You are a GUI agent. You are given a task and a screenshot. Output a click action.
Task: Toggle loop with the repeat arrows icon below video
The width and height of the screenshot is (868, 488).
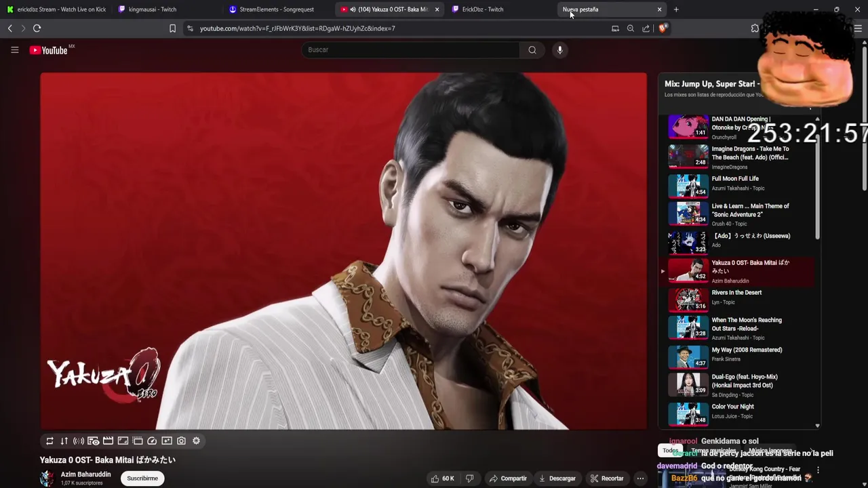coord(50,441)
